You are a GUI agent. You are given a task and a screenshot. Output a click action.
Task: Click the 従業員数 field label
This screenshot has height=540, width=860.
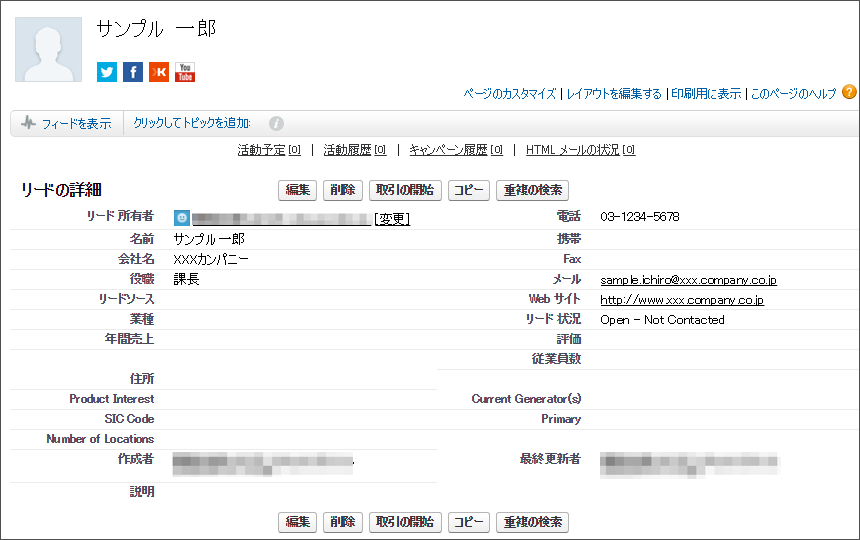(556, 359)
